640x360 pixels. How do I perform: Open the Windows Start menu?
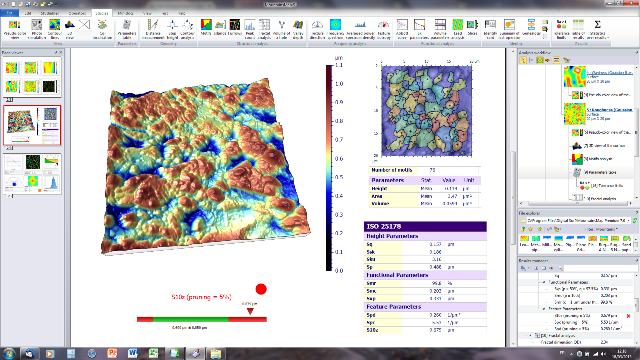pos(9,353)
